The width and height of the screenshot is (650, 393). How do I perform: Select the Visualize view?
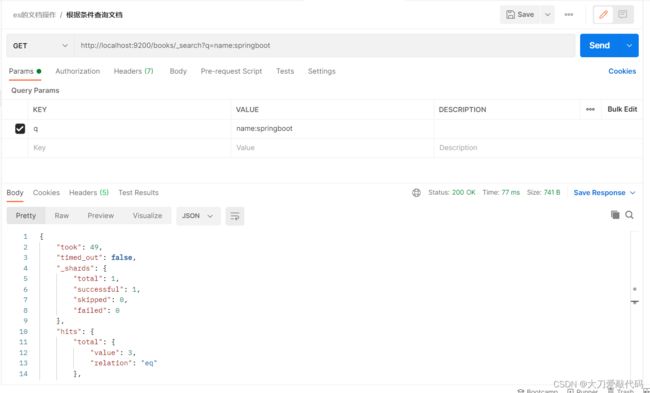[147, 216]
